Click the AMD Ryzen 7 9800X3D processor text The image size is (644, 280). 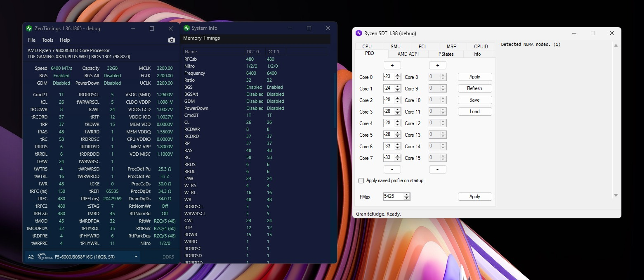pyautogui.click(x=68, y=50)
